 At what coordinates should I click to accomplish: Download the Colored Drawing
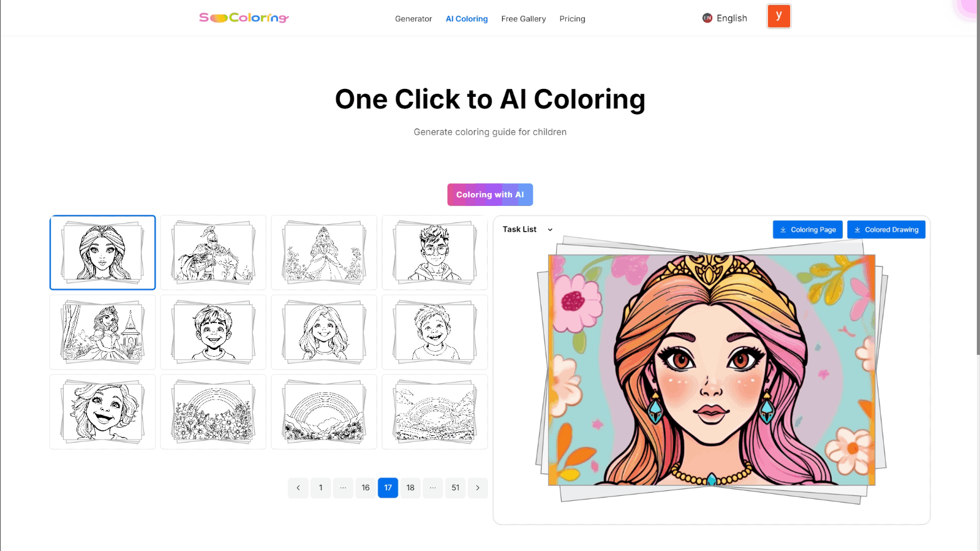point(886,230)
